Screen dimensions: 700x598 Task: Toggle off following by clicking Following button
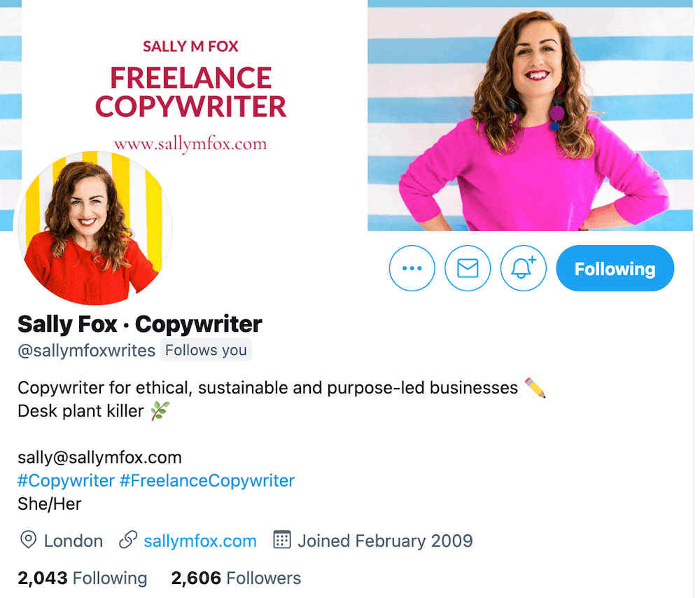(x=615, y=268)
